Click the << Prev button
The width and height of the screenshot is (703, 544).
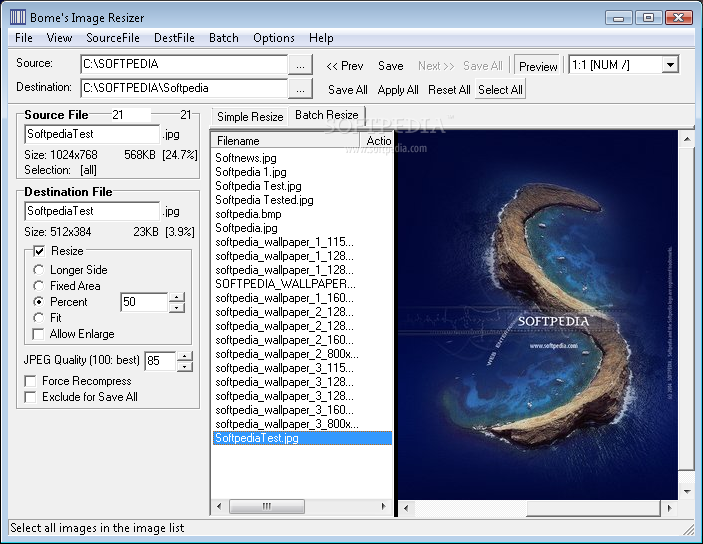345,66
